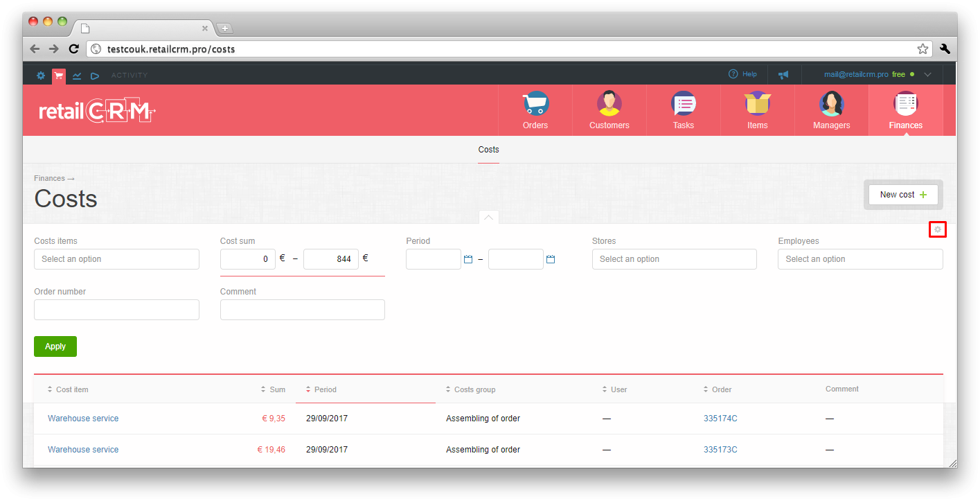
Task: Sort table by User column
Action: click(614, 389)
